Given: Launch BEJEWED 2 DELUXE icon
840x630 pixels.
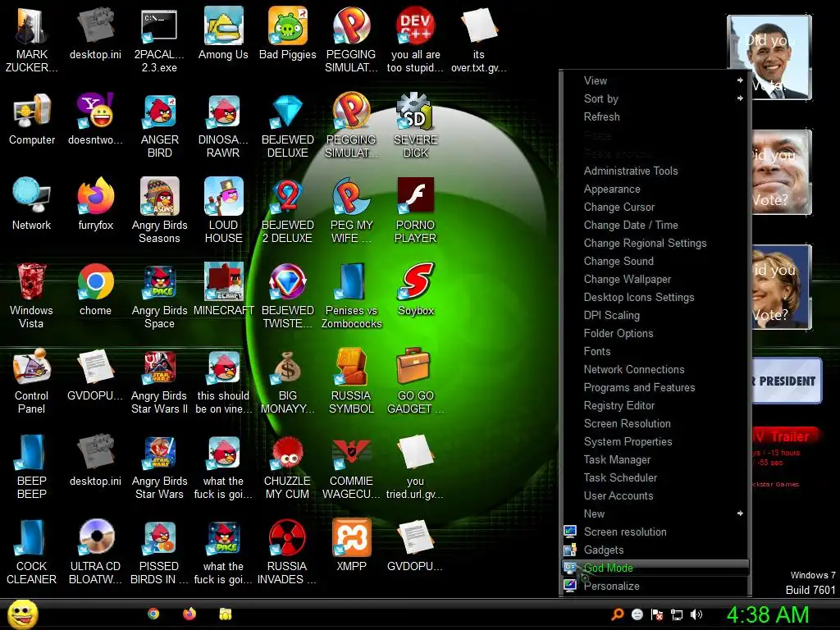Looking at the screenshot, I should 288,210.
